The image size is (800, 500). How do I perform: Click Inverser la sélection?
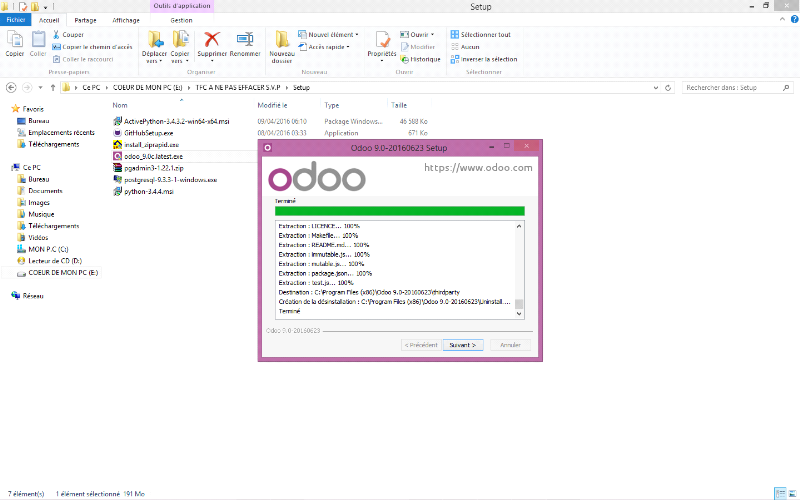pos(484,59)
